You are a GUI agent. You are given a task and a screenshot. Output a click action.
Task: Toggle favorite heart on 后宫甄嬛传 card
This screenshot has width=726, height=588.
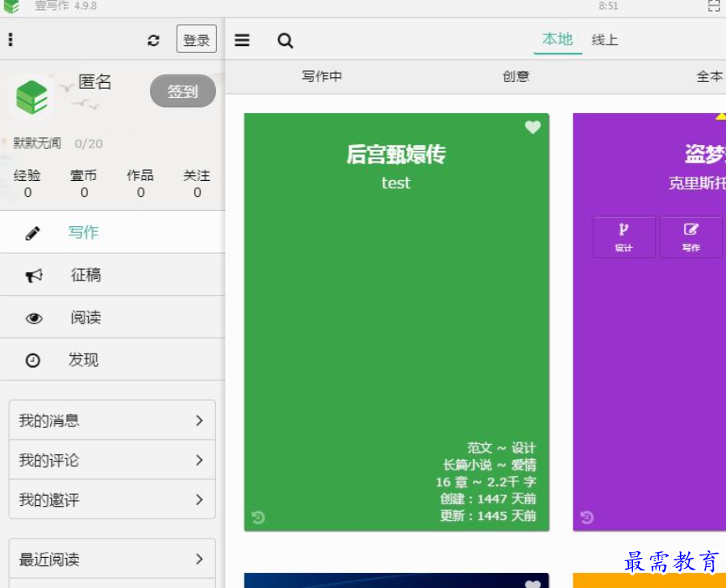point(533,127)
